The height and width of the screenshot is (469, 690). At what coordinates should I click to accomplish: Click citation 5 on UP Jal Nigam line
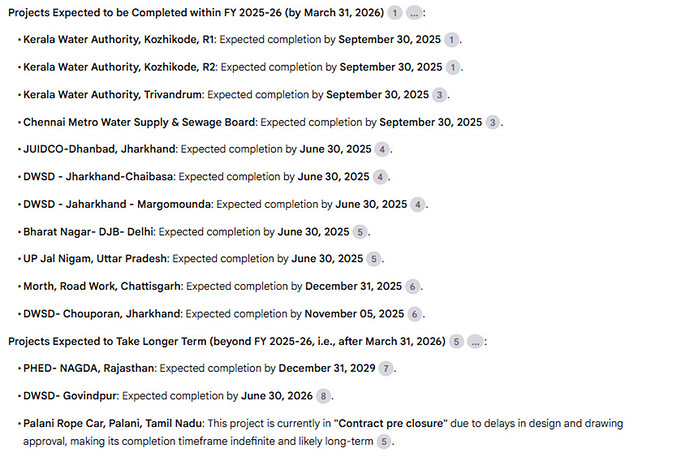[x=374, y=259]
